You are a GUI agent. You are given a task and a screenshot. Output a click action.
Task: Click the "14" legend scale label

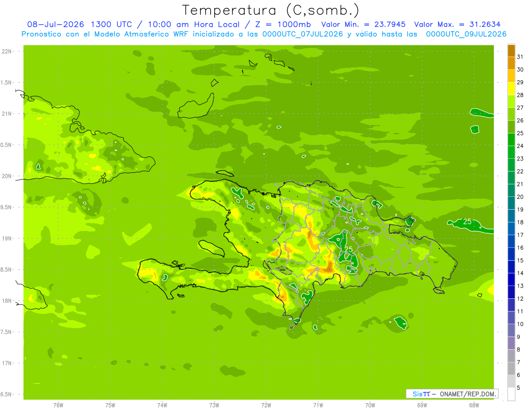pyautogui.click(x=520, y=274)
